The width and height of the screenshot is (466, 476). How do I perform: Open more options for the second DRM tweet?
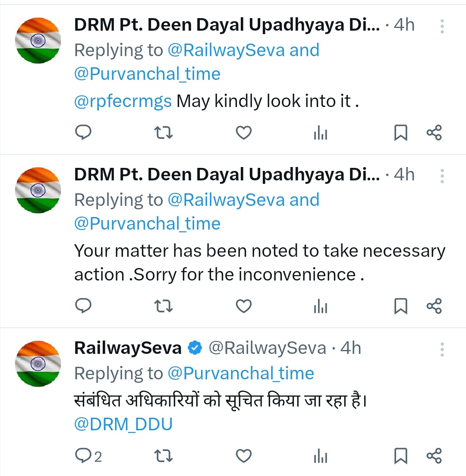442,176
